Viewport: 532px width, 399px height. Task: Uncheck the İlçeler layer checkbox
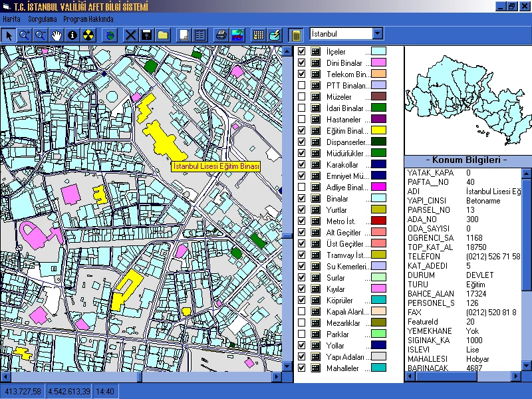point(301,51)
